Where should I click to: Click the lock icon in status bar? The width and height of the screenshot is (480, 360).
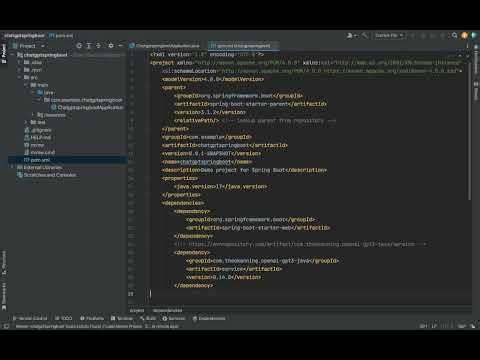tap(473, 326)
